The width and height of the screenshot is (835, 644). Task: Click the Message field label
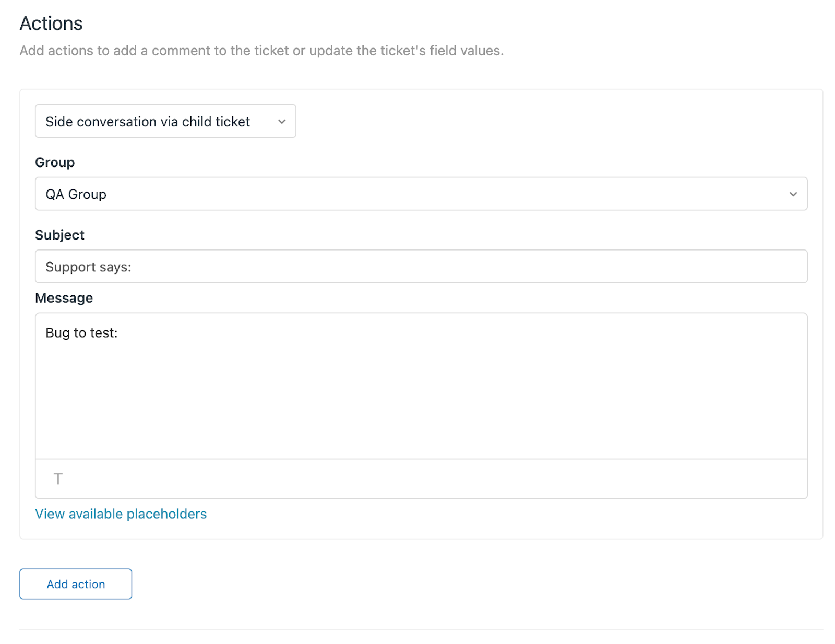(64, 298)
